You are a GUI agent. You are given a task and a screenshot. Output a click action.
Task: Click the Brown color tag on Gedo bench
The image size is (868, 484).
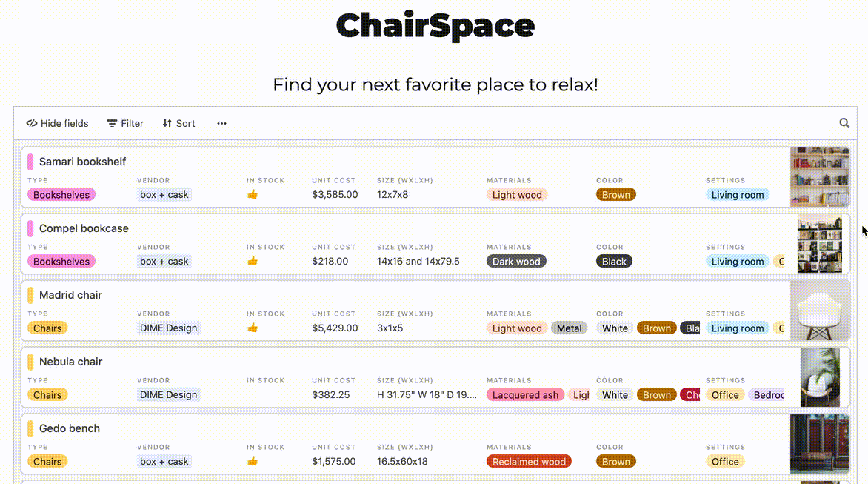(615, 462)
